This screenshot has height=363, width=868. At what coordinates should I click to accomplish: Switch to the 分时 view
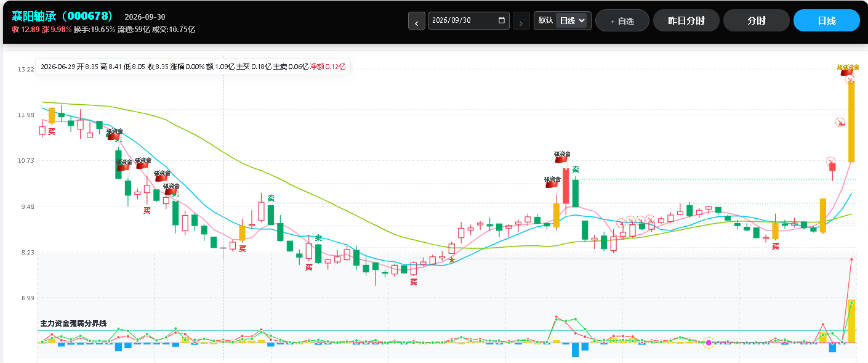[757, 20]
